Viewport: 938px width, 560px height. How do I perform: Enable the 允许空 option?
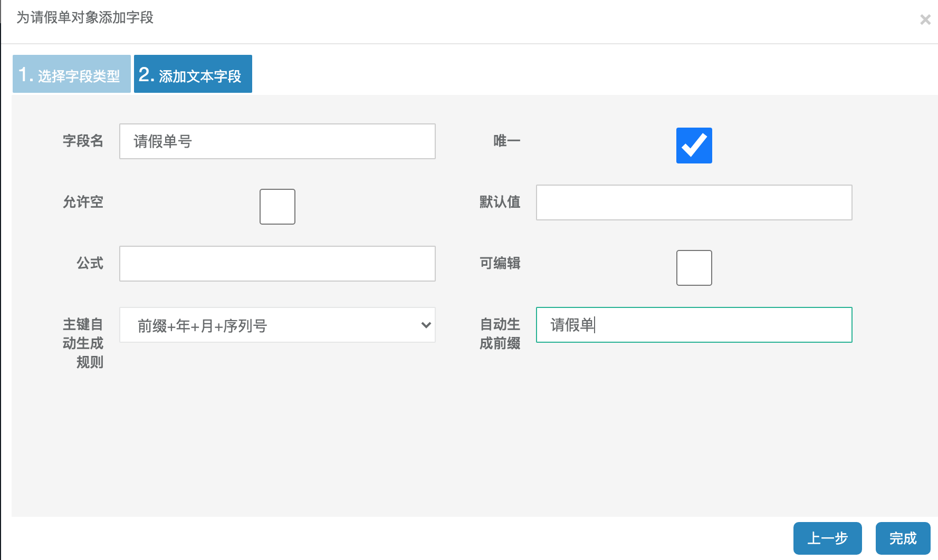coord(277,206)
